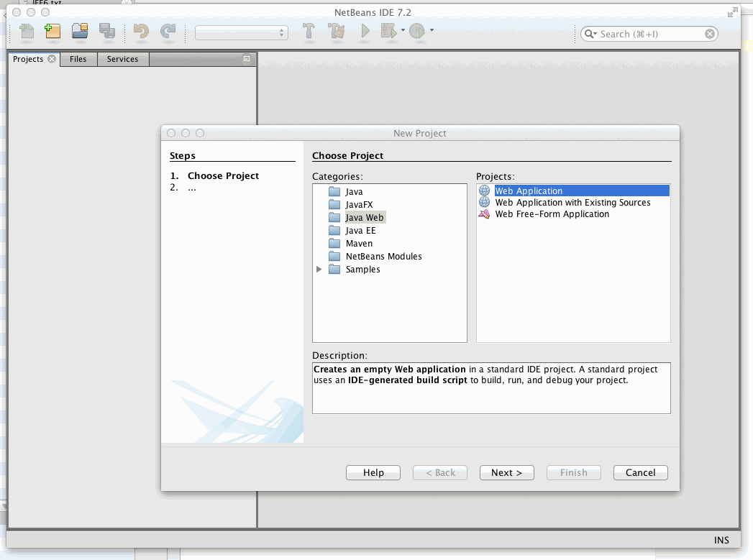Click the Save All toolbar icon

pos(106,32)
